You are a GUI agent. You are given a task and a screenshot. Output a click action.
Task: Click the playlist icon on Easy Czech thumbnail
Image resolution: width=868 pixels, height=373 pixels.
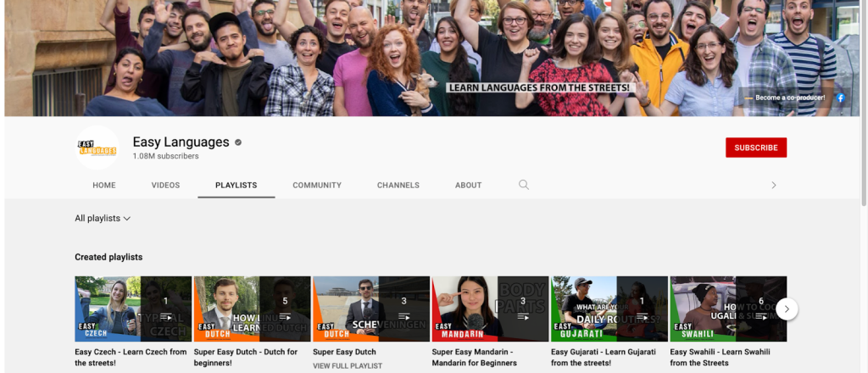coord(166,317)
